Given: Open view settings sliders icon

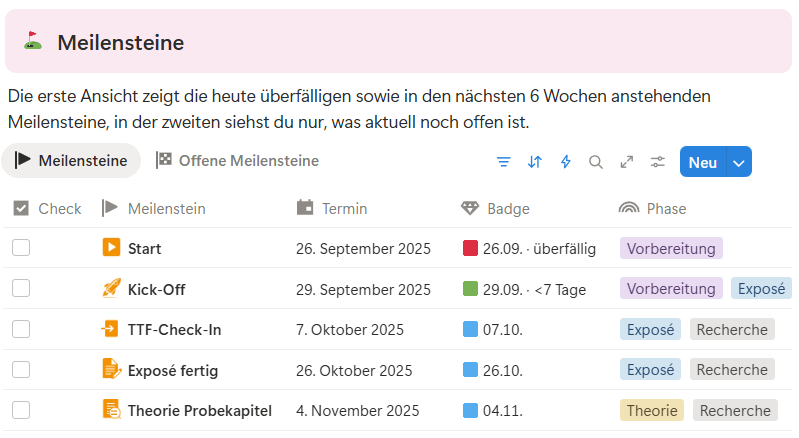Looking at the screenshot, I should [658, 162].
